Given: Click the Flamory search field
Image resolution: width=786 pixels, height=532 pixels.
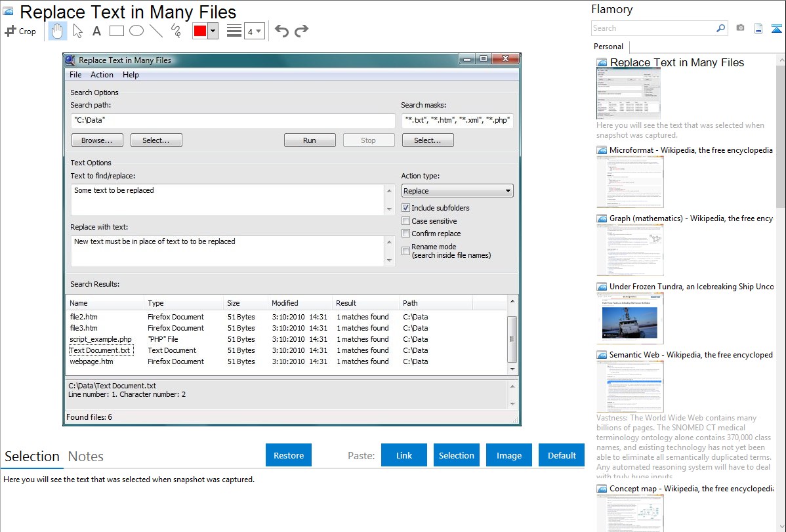Looking at the screenshot, I should point(653,28).
